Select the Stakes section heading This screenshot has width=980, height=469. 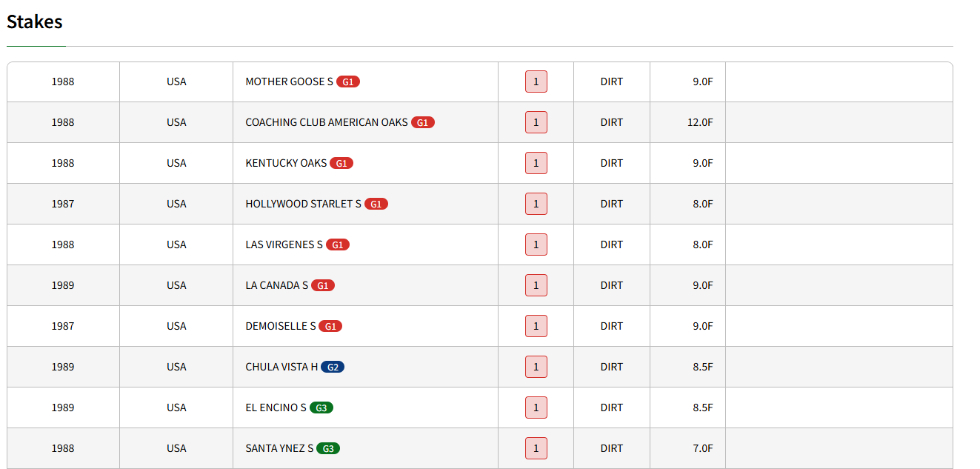35,21
